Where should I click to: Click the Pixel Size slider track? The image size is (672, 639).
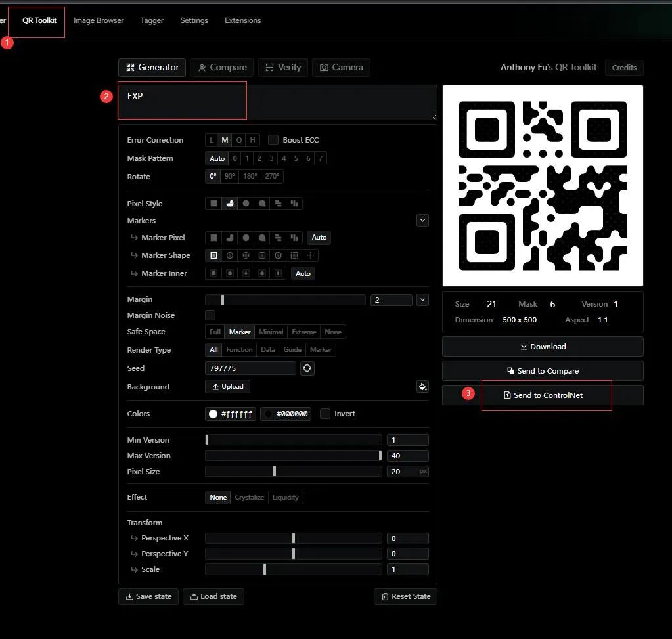click(x=294, y=472)
